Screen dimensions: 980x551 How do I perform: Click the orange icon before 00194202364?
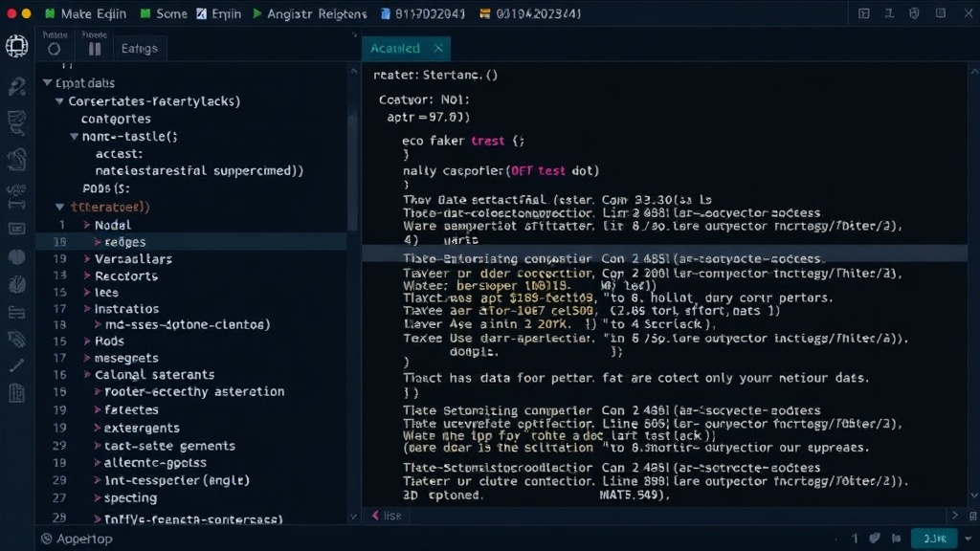(x=485, y=13)
